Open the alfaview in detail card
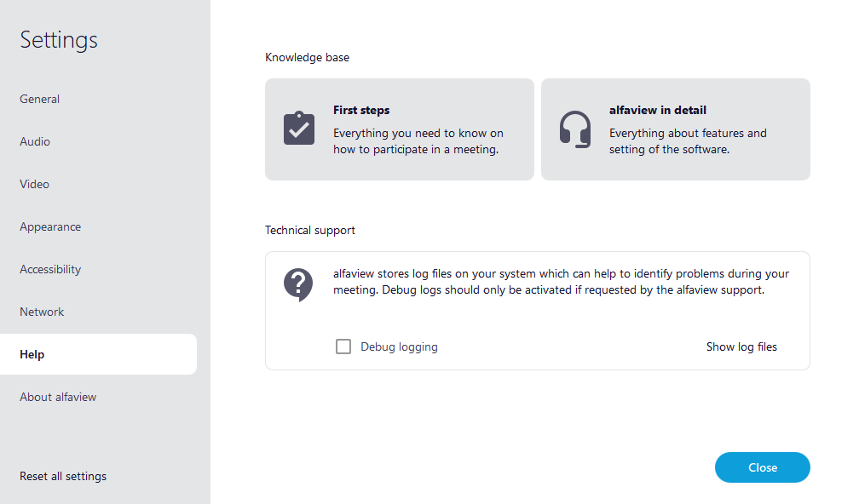 point(675,129)
